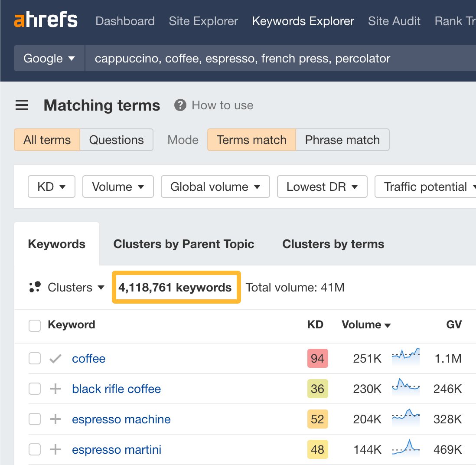Select all keywords via the header checkbox

(34, 325)
